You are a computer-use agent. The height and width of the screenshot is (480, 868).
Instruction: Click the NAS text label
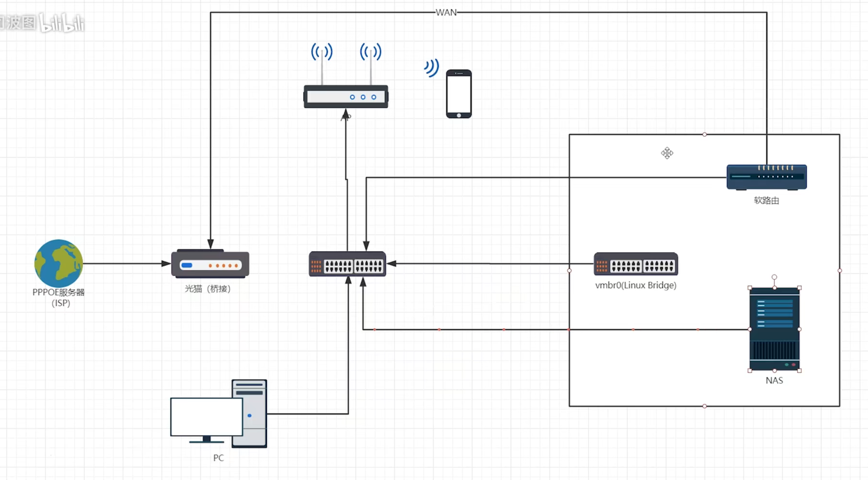point(774,380)
